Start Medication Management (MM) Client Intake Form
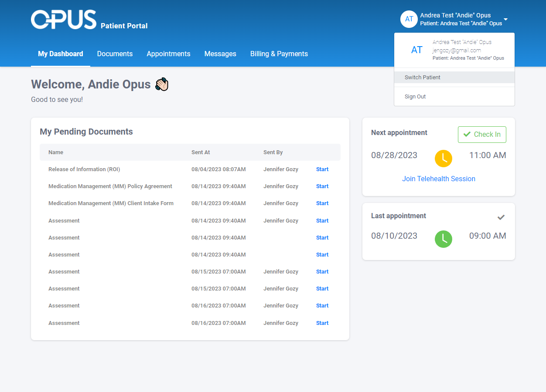 pyautogui.click(x=322, y=203)
